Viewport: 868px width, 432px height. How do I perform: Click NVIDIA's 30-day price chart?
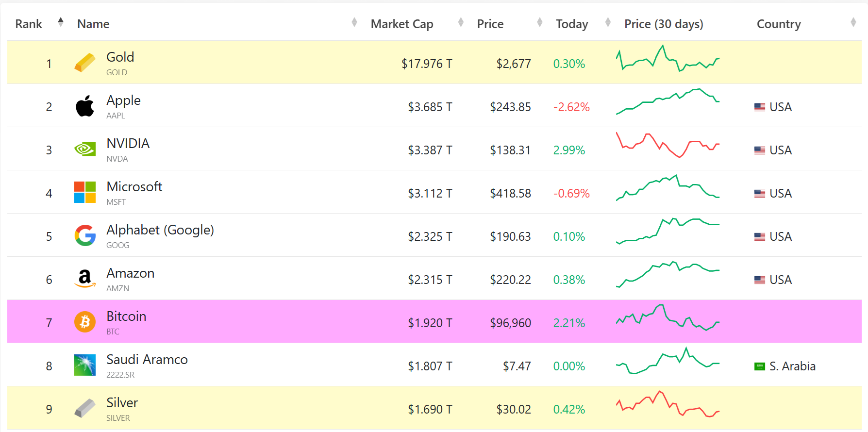click(x=668, y=145)
